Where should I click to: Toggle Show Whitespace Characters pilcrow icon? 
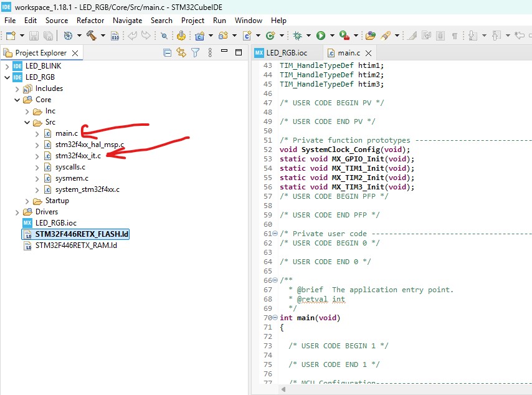(455, 36)
